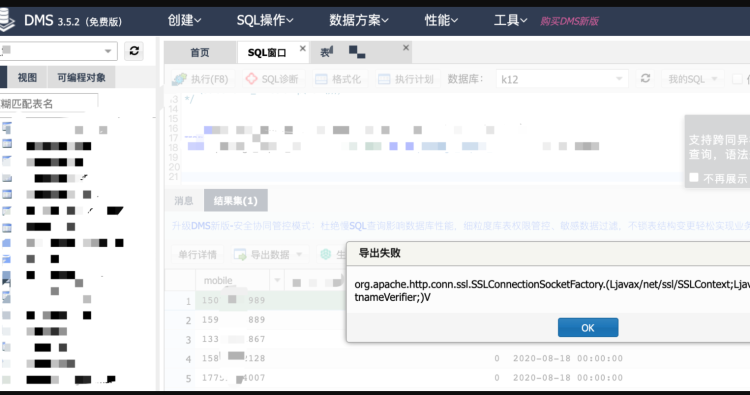Click the SQL诊断 diamond icon
750x395 pixels.
click(x=251, y=78)
